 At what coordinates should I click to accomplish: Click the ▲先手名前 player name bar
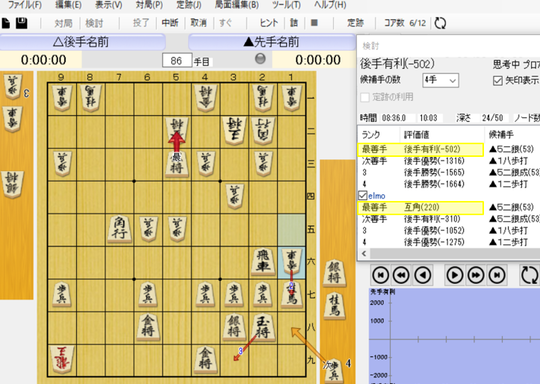tap(272, 42)
